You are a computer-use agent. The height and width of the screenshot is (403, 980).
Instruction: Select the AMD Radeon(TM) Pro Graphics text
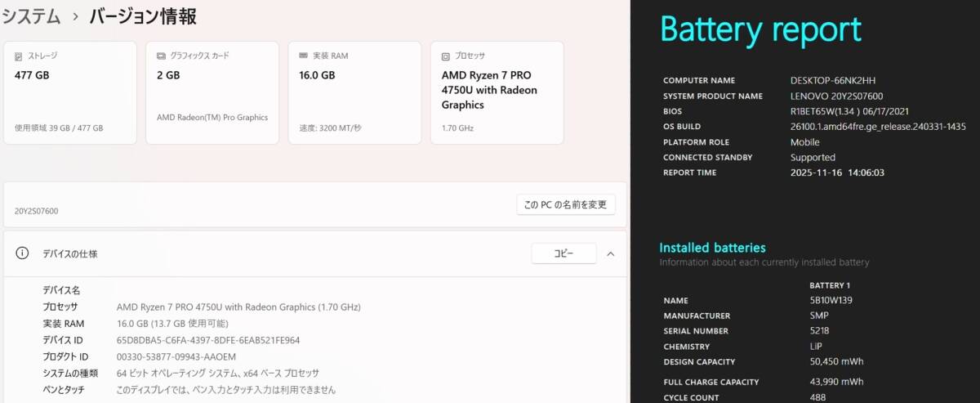tap(212, 118)
